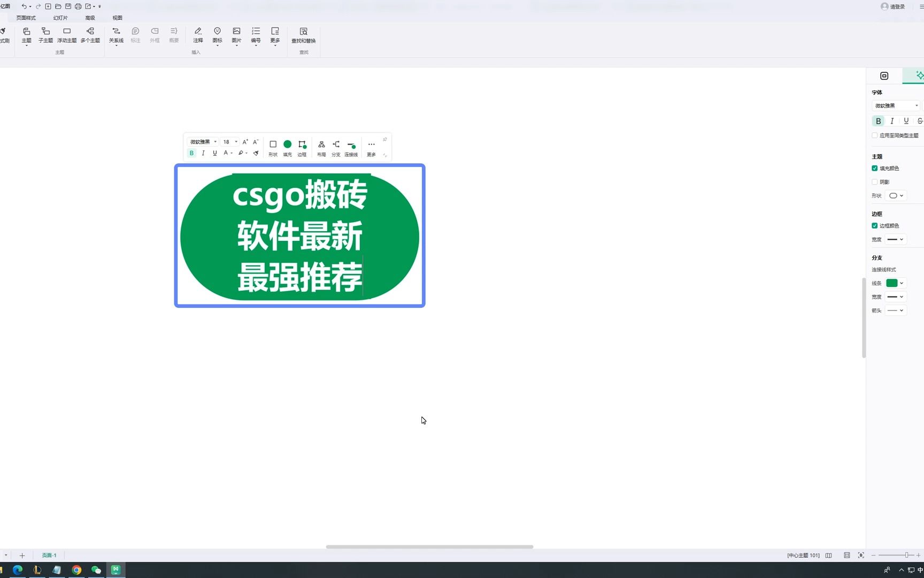
Task: Click the format painter brush in floating toolbar
Action: pos(256,153)
